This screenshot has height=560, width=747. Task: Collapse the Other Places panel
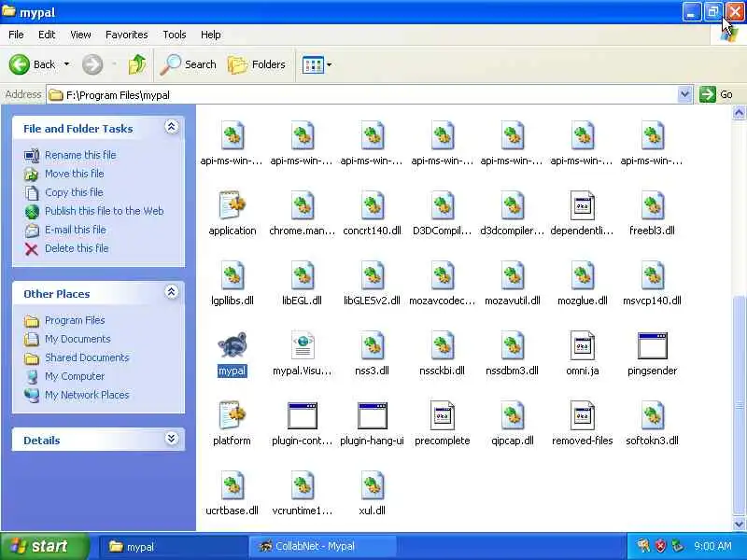pos(172,292)
